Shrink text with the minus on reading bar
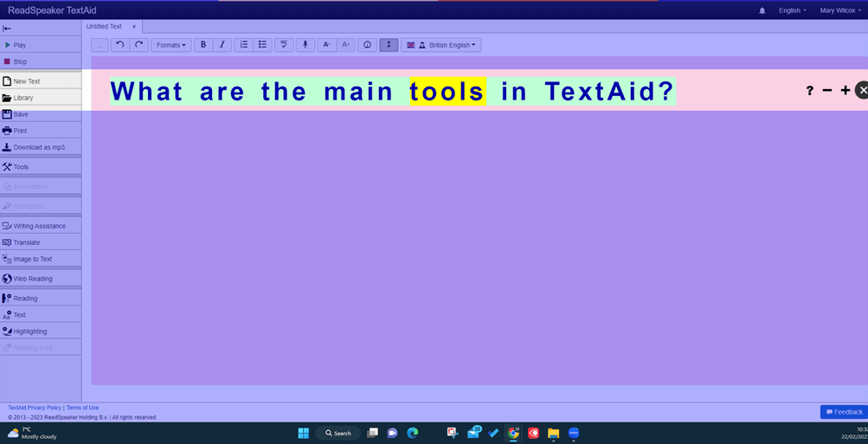Image resolution: width=868 pixels, height=444 pixels. [x=827, y=90]
